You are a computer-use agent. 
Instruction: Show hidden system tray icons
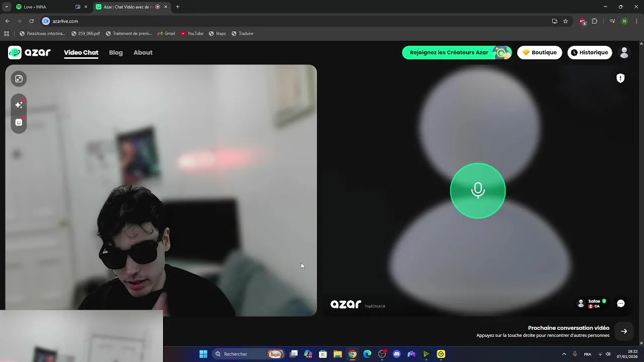pyautogui.click(x=564, y=354)
